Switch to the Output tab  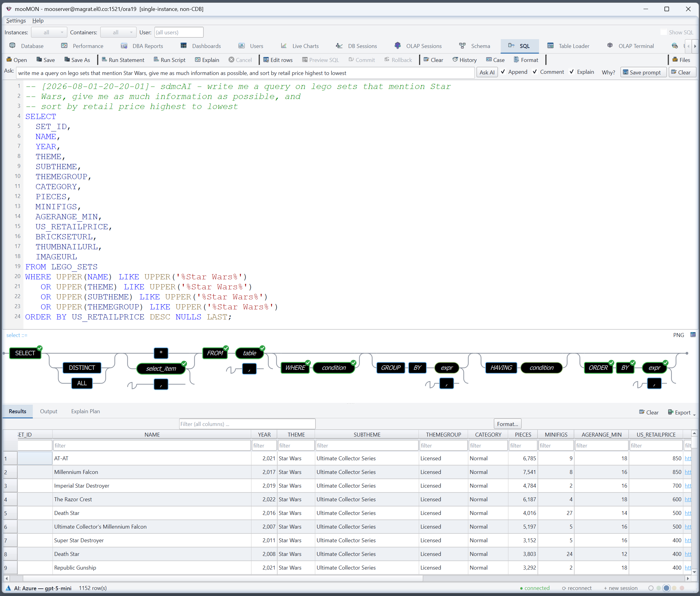pyautogui.click(x=49, y=411)
